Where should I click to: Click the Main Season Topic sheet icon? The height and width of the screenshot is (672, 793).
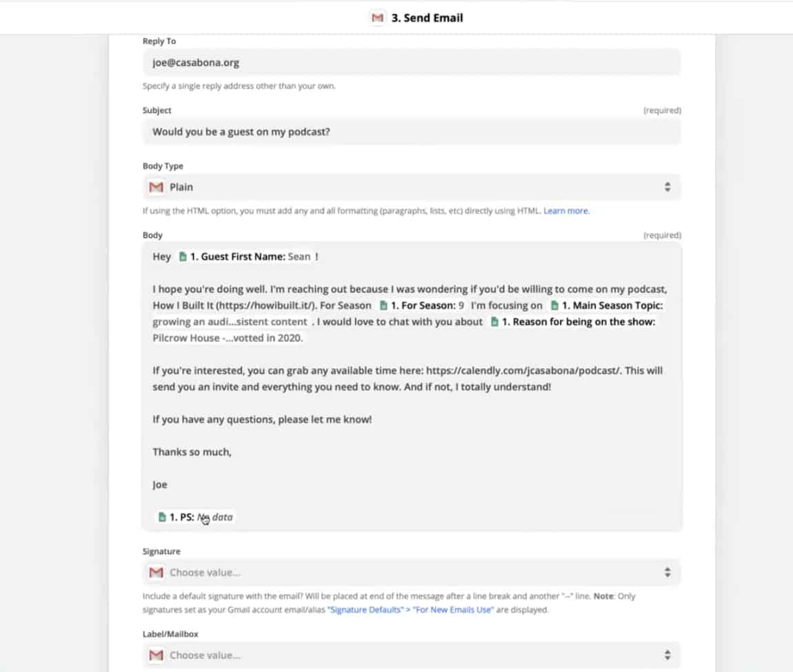[x=555, y=305]
